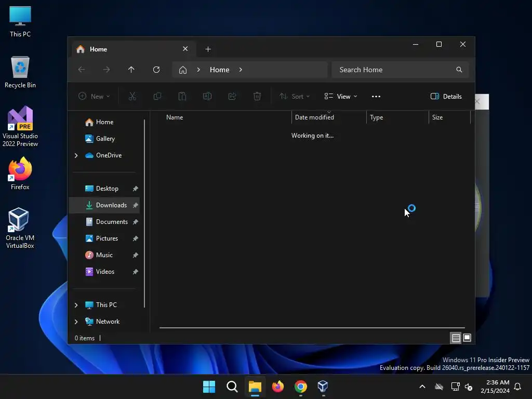Image resolution: width=532 pixels, height=399 pixels.
Task: Go up one folder level
Action: (x=131, y=70)
